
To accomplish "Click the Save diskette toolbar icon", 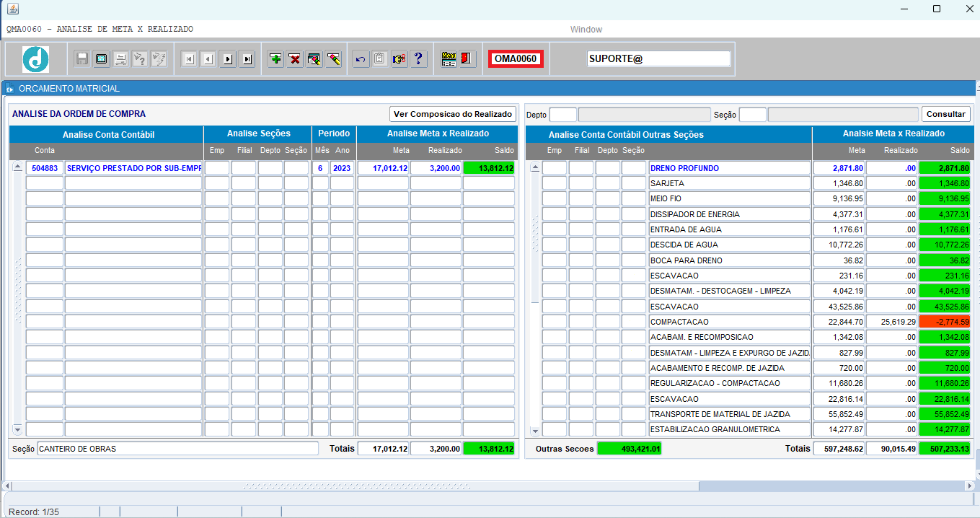I will (82, 59).
